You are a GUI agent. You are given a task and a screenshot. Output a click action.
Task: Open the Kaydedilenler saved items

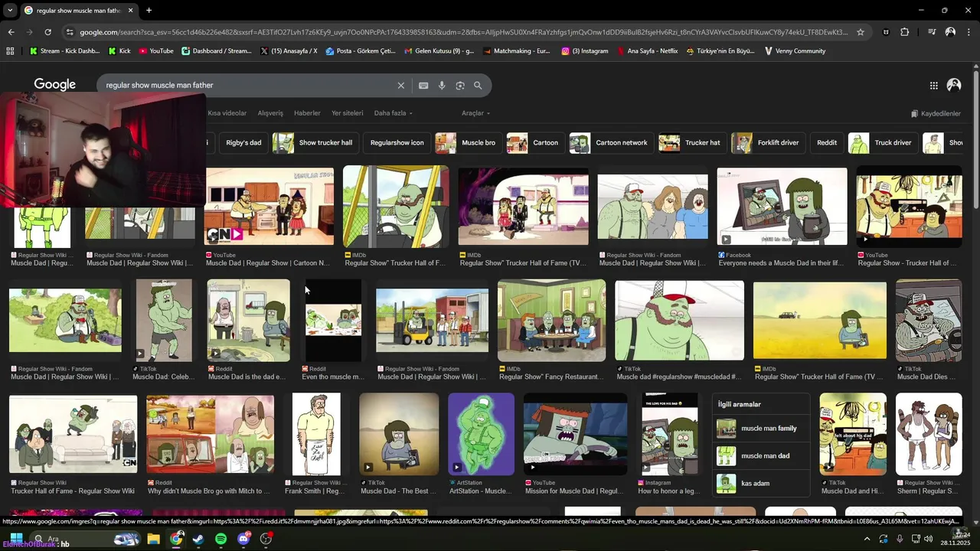point(936,113)
